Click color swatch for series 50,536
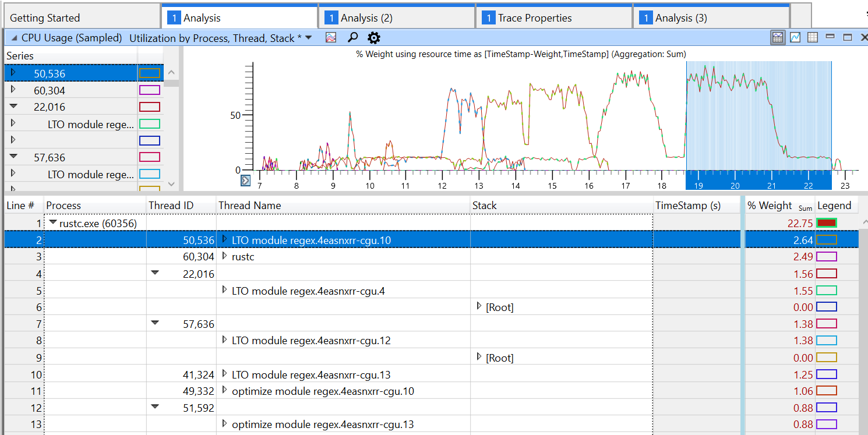The width and height of the screenshot is (868, 435). point(150,73)
